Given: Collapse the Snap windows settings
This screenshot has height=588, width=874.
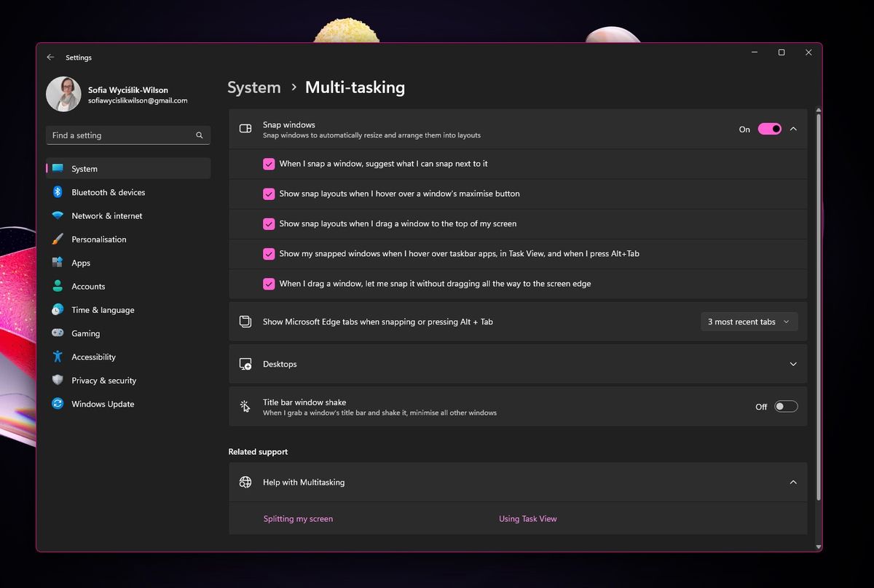Looking at the screenshot, I should pyautogui.click(x=793, y=129).
